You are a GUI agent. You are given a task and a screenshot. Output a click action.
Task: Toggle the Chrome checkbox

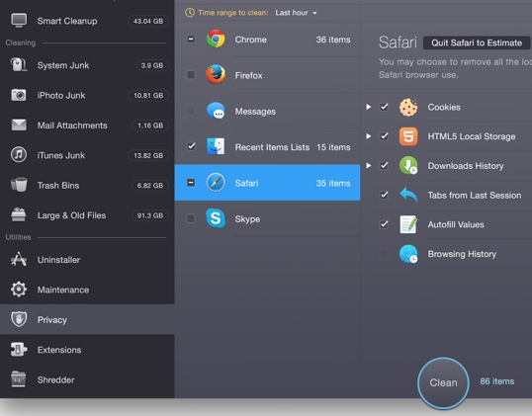(191, 39)
